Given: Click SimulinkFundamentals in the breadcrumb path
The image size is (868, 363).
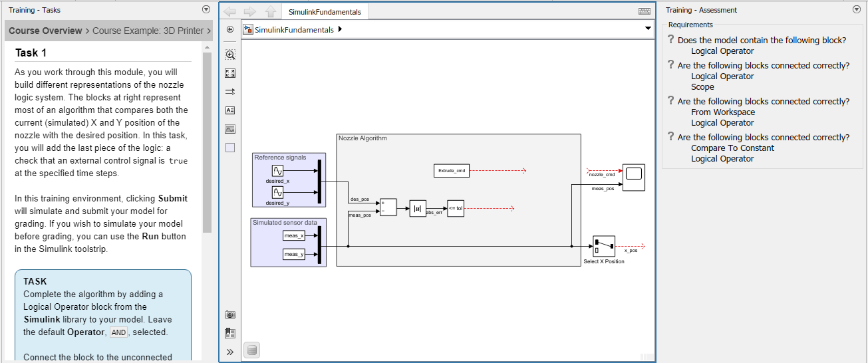Looking at the screenshot, I should click(294, 29).
